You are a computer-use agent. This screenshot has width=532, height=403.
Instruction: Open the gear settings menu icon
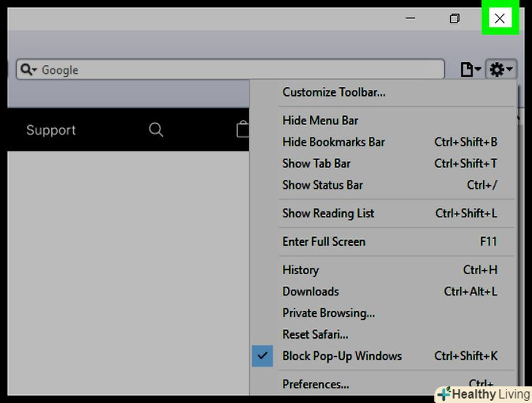pos(501,69)
